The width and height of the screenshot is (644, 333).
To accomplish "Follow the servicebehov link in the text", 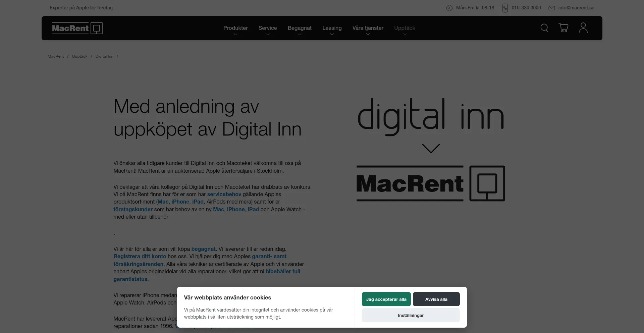I will click(x=224, y=194).
